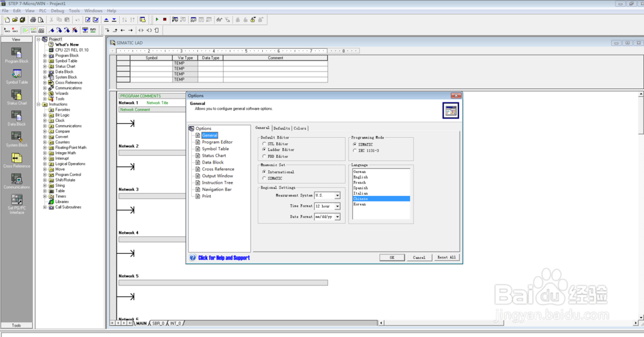Click the Program Status glasses icon
Screen dimensions: 644x337
(220, 20)
